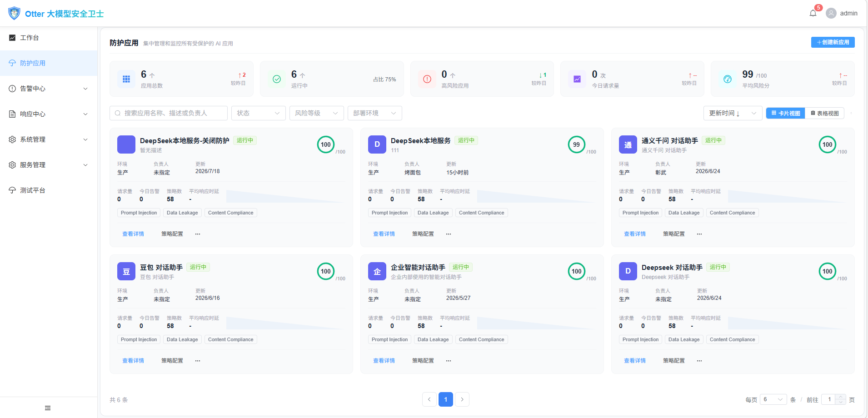The width and height of the screenshot is (868, 418).
Task: Open more options on DeepSeek本地服务-关闭防护 card
Action: [198, 234]
